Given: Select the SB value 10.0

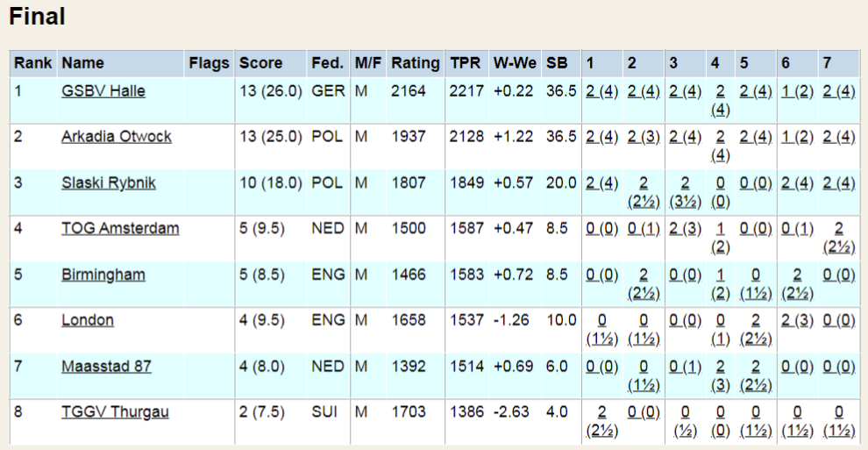Looking at the screenshot, I should (561, 320).
